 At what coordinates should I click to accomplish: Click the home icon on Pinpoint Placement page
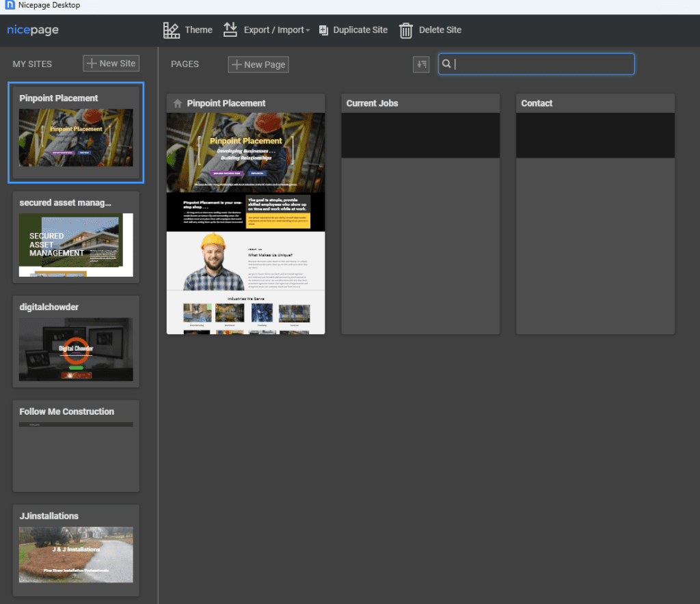point(178,103)
